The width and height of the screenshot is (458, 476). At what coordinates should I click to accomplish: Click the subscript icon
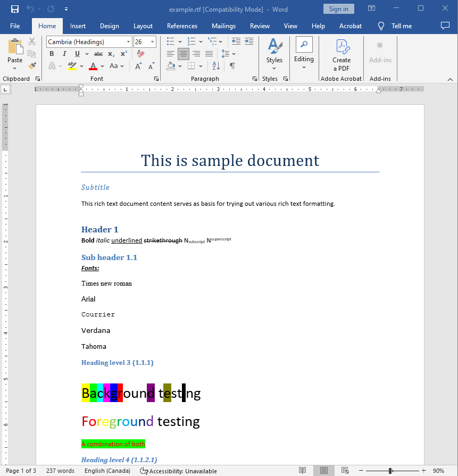111,54
